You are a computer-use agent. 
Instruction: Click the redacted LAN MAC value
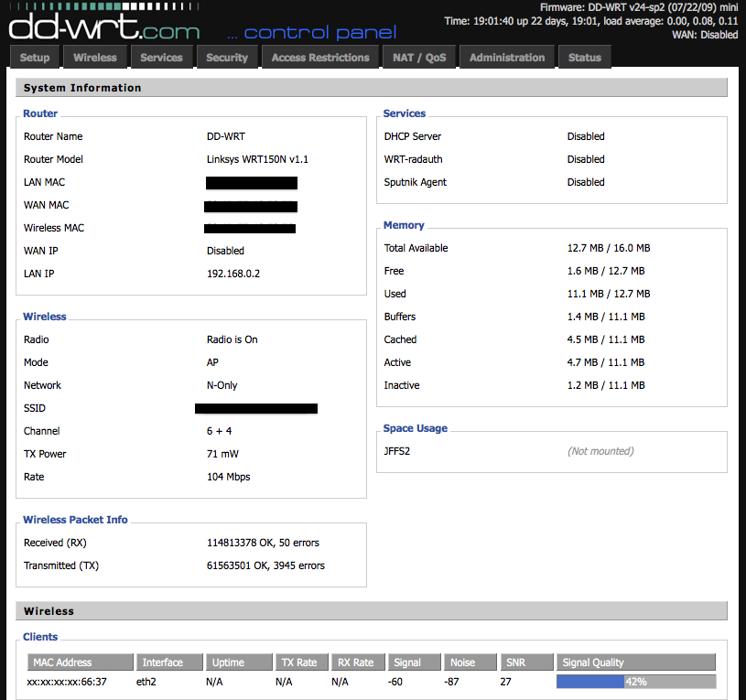252,183
